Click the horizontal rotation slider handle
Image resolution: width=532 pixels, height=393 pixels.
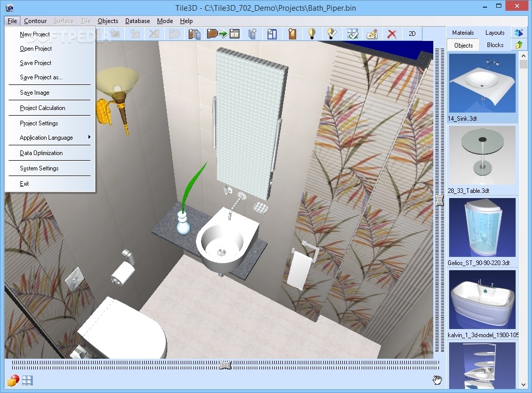[225, 365]
